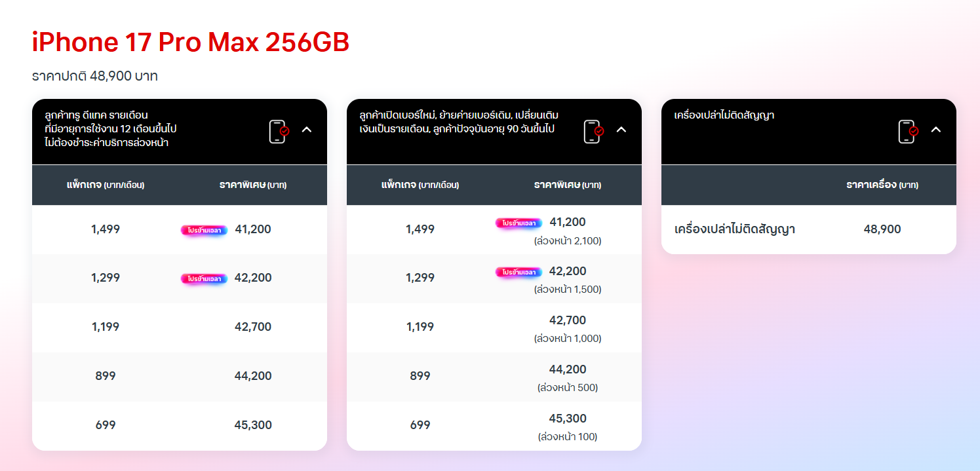Click phone icon in the ลูกค้าเปิดเบอร์ใหม่ card header
Screen dimensions: 980x471
(x=593, y=131)
